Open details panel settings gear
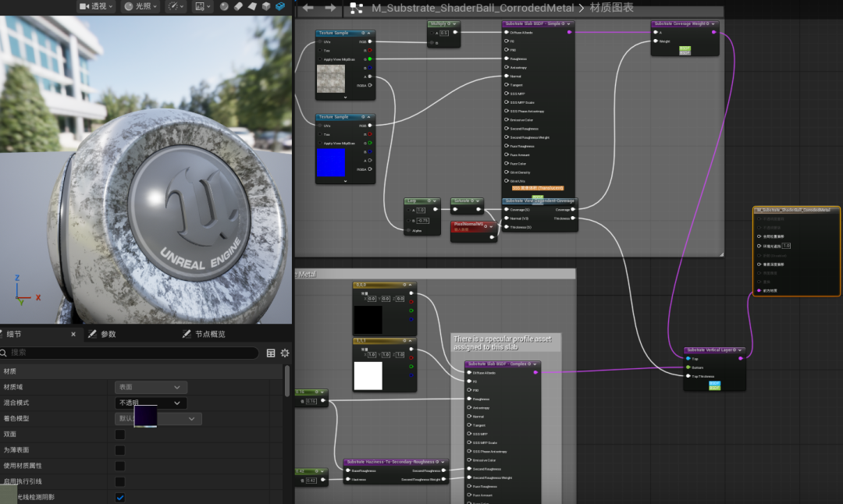 [285, 353]
